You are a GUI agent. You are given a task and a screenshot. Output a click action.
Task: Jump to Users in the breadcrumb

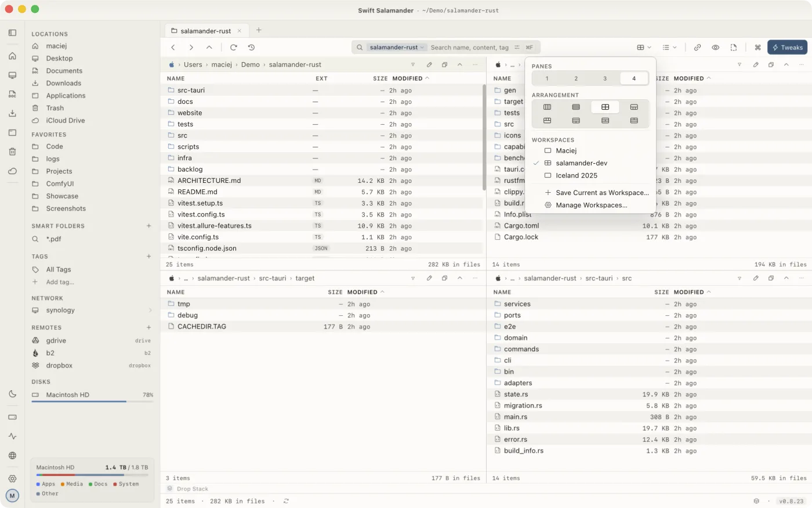point(193,64)
